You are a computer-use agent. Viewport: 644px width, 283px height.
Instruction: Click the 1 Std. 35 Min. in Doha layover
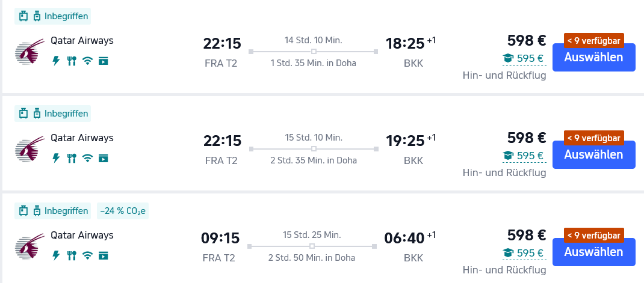[313, 63]
